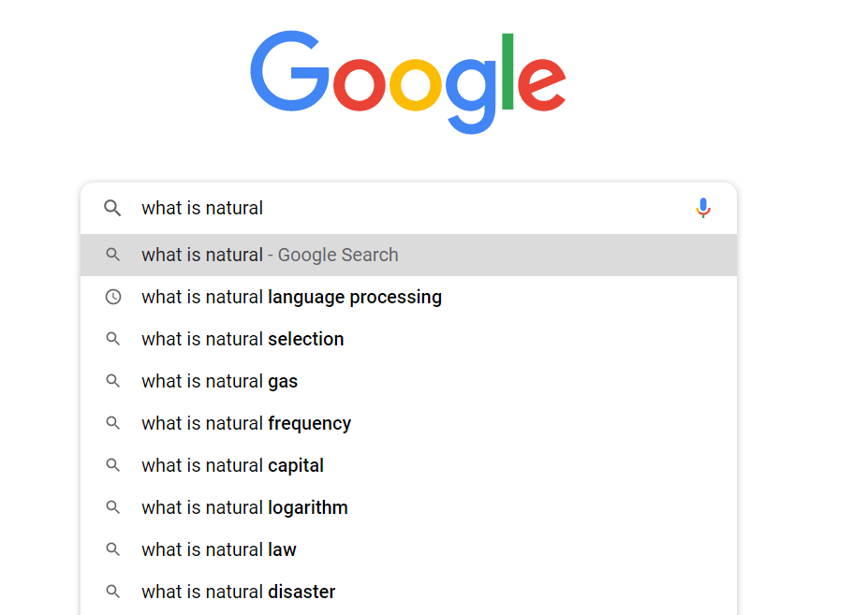Click into the search field containing 'what is natural'
The height and width of the screenshot is (615, 868).
(x=409, y=208)
